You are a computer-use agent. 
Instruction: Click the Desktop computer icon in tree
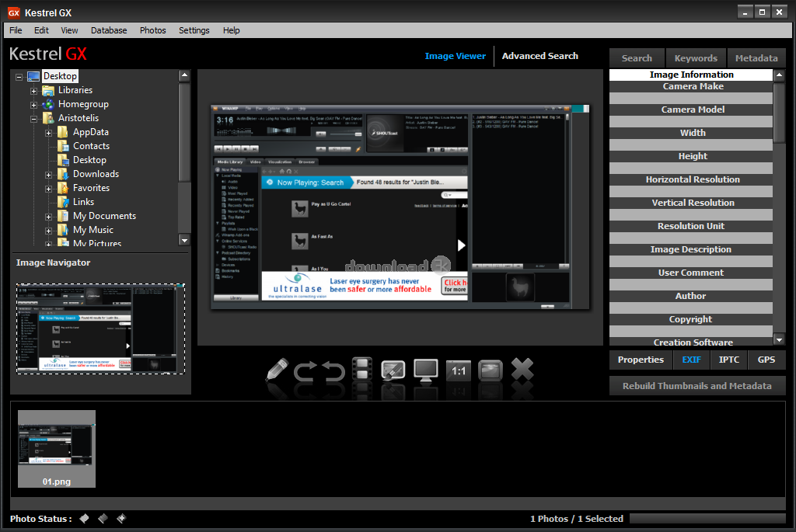pyautogui.click(x=33, y=76)
